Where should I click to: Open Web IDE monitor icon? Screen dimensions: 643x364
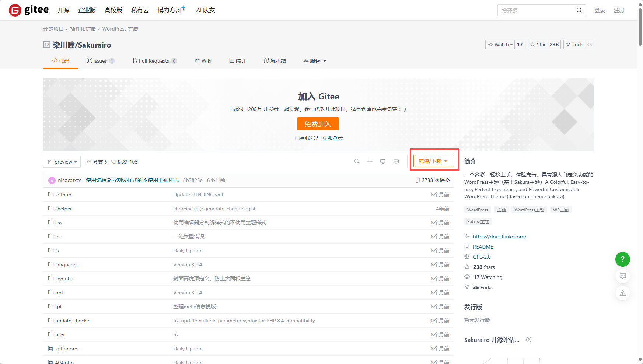(383, 161)
